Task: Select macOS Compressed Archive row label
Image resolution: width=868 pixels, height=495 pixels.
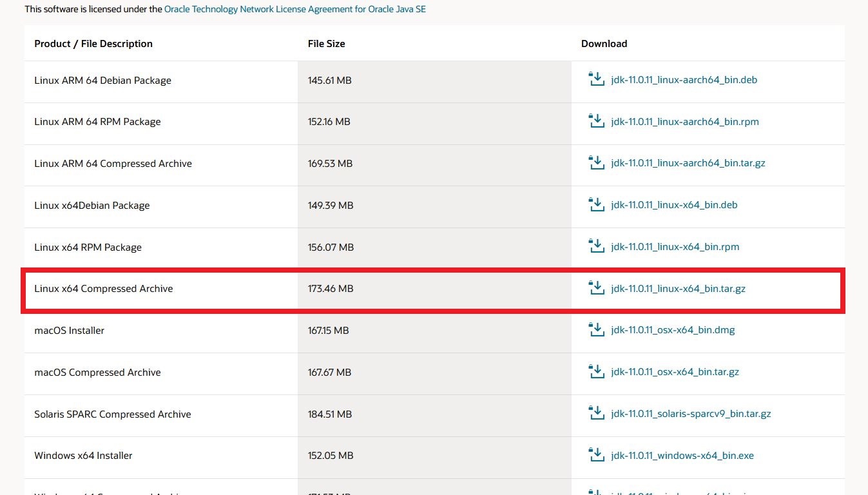Action: (x=98, y=373)
